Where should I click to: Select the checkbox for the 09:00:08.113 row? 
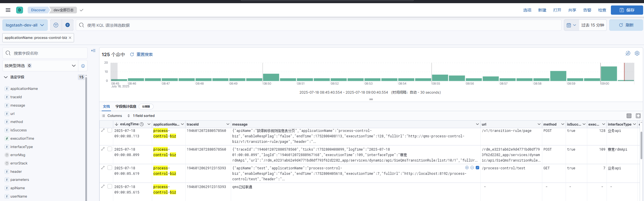click(110, 130)
